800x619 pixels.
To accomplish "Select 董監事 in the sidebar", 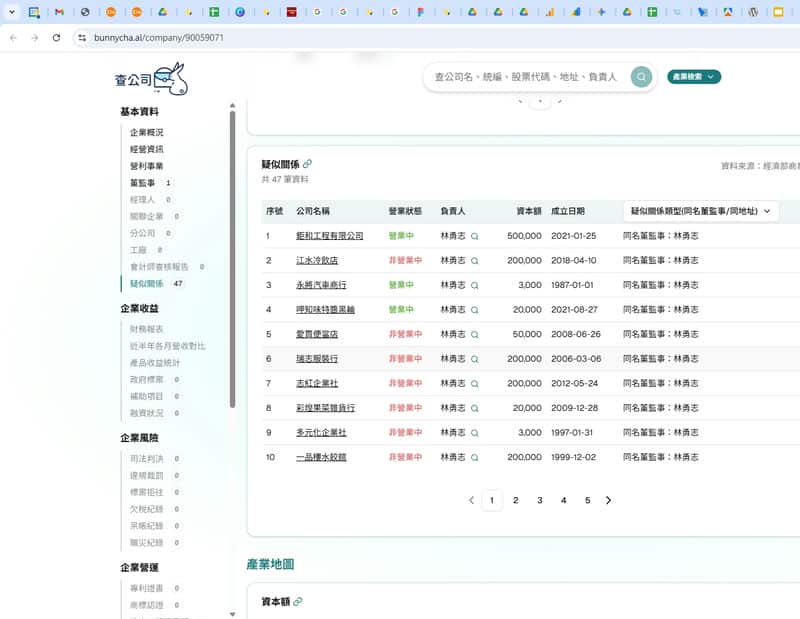I will pos(142,183).
